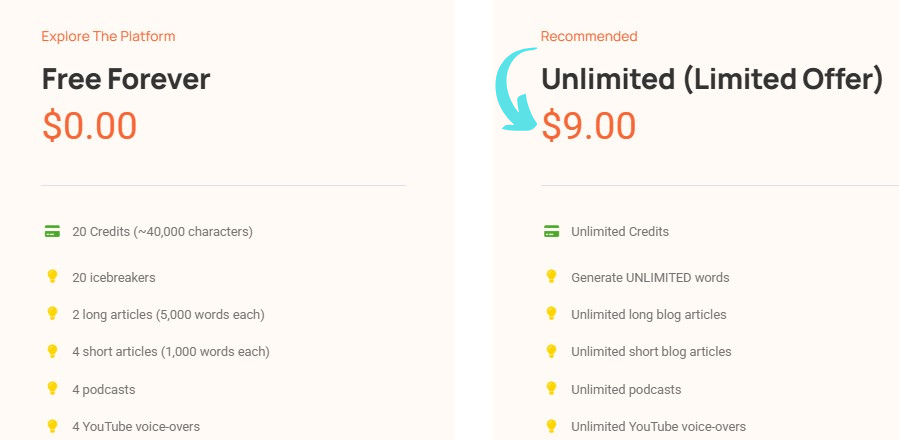This screenshot has width=899, height=440.
Task: Click the green credit card icon beside 20 Credits
Action: click(x=52, y=232)
